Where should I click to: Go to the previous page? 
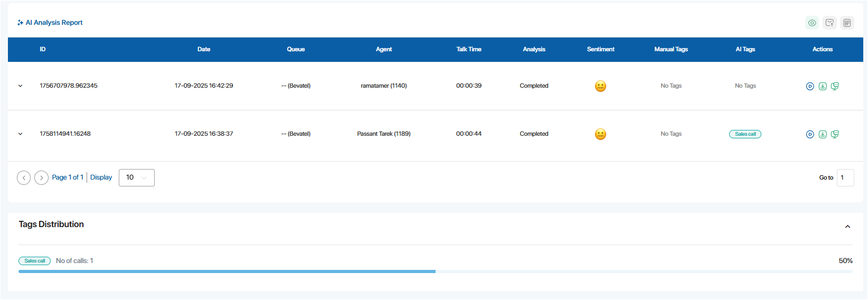24,177
